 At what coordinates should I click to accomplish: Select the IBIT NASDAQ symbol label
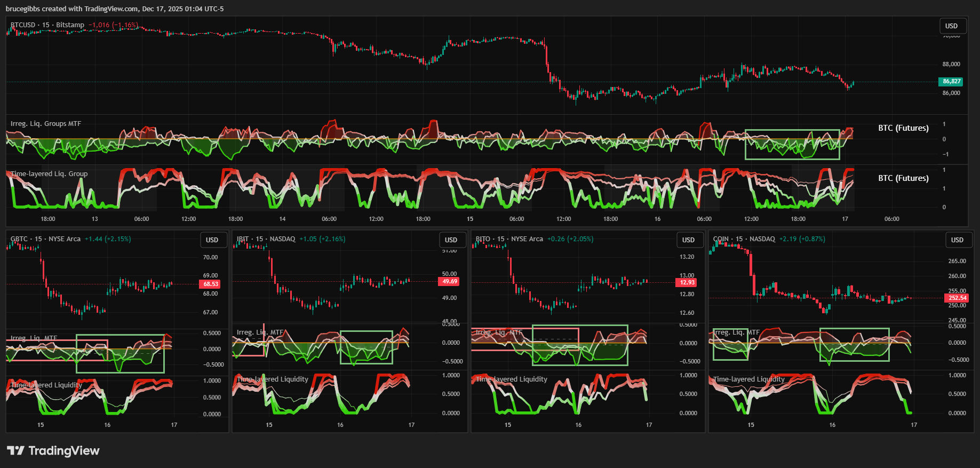pos(266,239)
